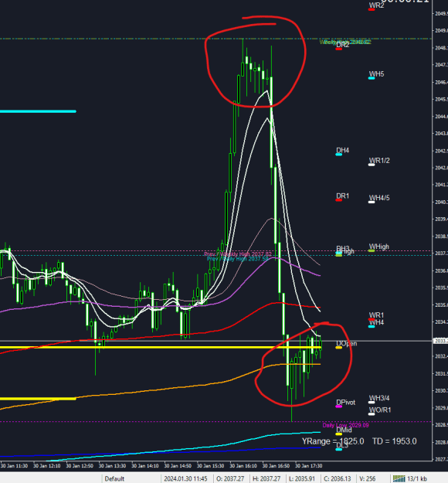Click the 2024.01.30 11:45 datetime field
The image size is (448, 483).
click(185, 478)
